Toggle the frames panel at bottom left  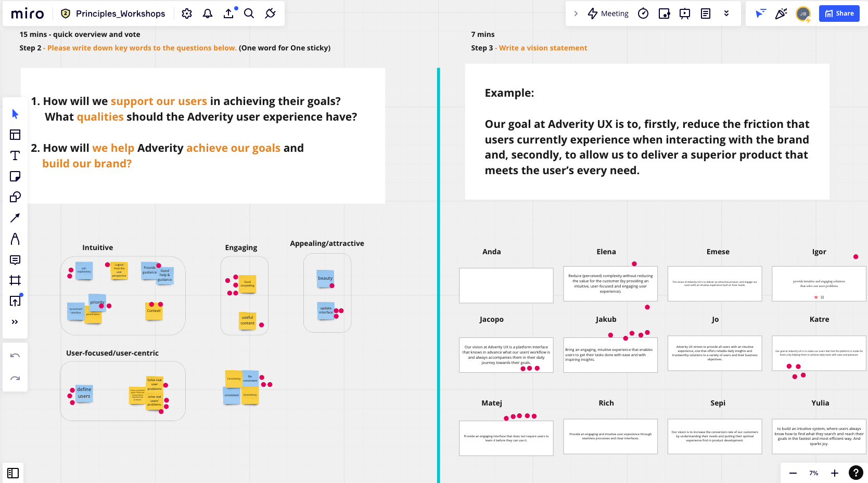[13, 473]
